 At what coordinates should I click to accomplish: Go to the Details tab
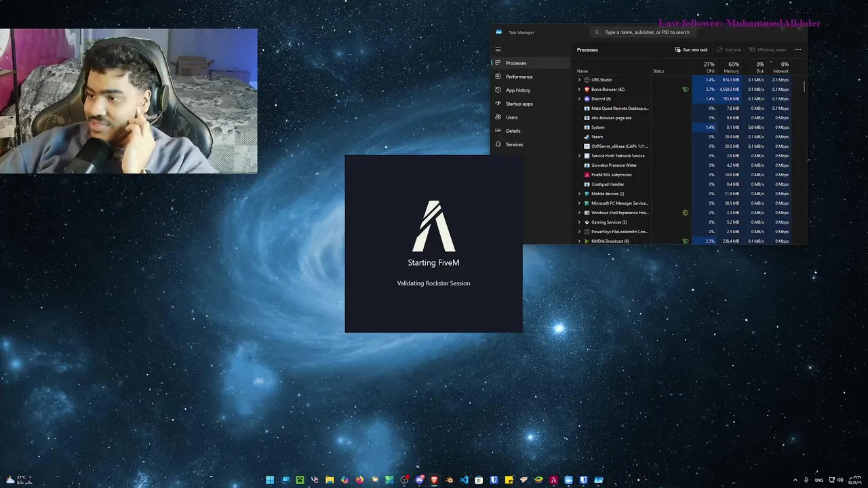tap(531, 131)
